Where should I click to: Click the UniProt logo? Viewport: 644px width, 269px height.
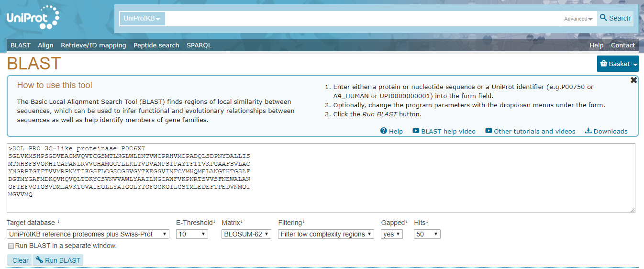pos(33,18)
